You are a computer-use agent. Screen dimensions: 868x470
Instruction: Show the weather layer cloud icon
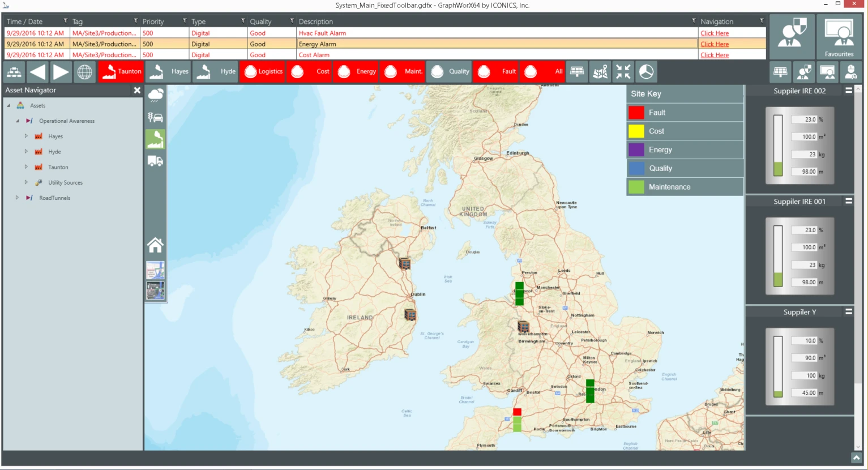(155, 95)
